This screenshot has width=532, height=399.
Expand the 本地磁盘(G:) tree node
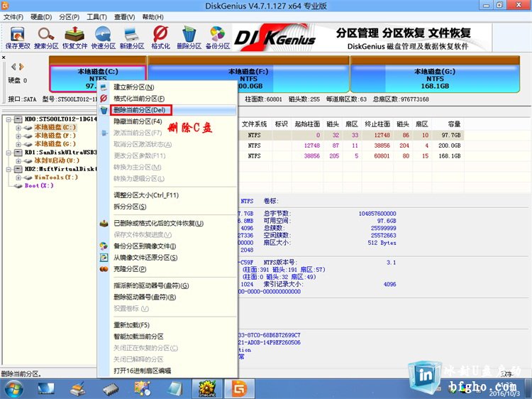pos(18,144)
